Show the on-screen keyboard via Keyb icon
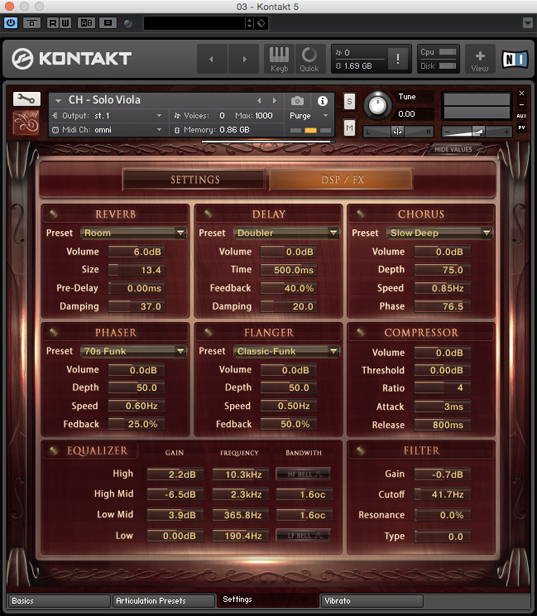Viewport: 537px width, 616px height. (279, 59)
